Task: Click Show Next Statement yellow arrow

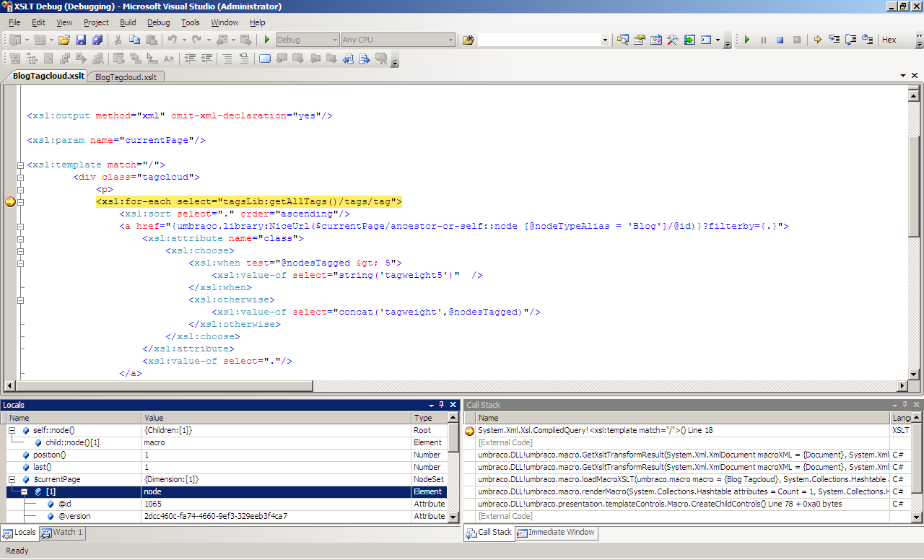Action: coord(818,40)
